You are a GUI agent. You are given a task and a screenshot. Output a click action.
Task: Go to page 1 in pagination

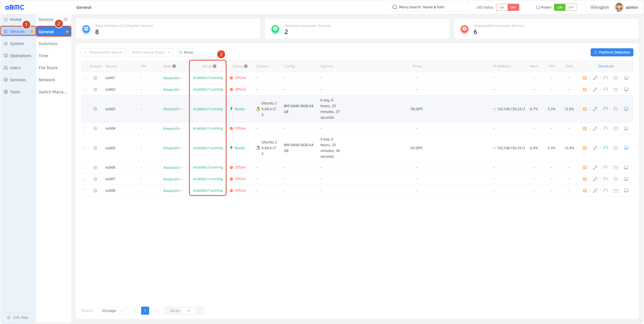(x=145, y=311)
